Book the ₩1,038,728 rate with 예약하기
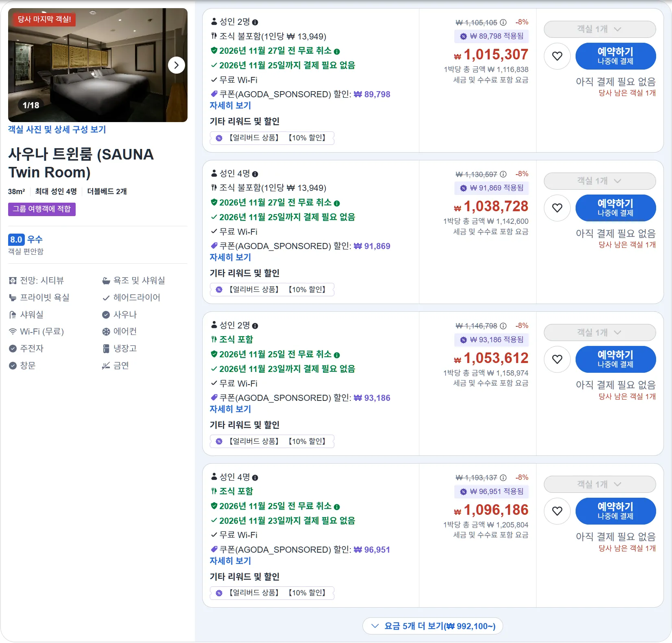The width and height of the screenshot is (672, 643). [615, 208]
